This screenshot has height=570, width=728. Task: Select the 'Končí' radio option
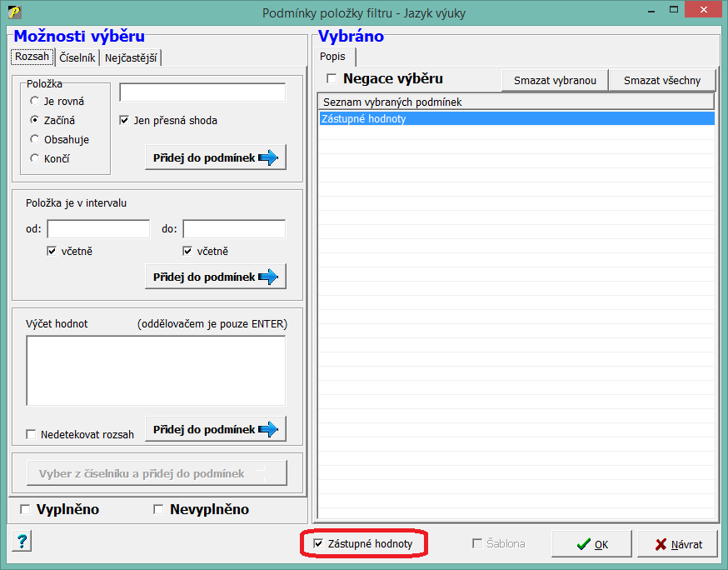[34, 158]
